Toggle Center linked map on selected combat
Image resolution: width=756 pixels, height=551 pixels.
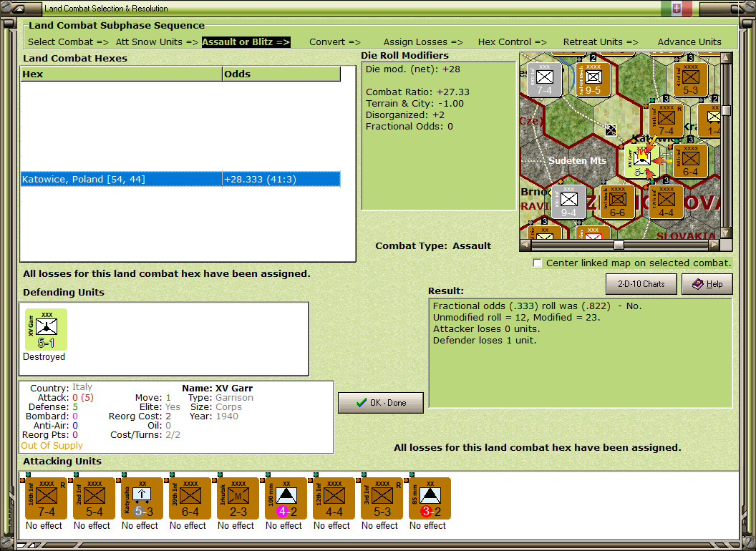pos(537,263)
